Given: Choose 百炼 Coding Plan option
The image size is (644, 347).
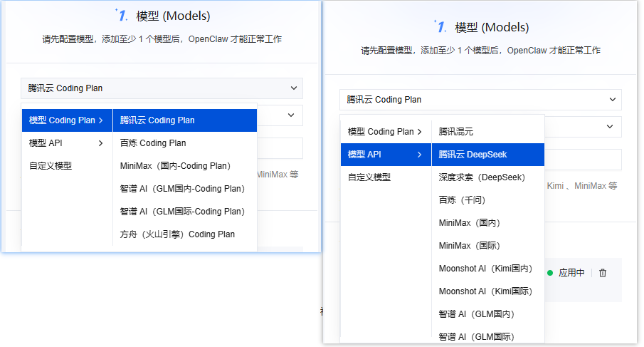Looking at the screenshot, I should pyautogui.click(x=185, y=143).
